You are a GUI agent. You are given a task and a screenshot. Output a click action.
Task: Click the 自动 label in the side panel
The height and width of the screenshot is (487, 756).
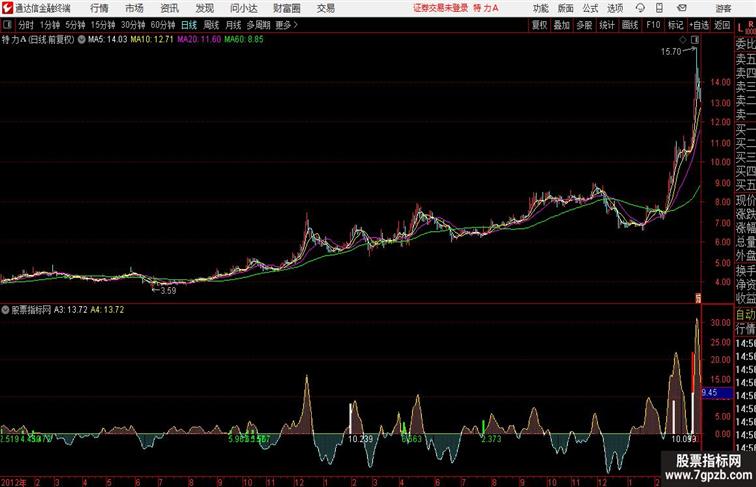pos(745,315)
